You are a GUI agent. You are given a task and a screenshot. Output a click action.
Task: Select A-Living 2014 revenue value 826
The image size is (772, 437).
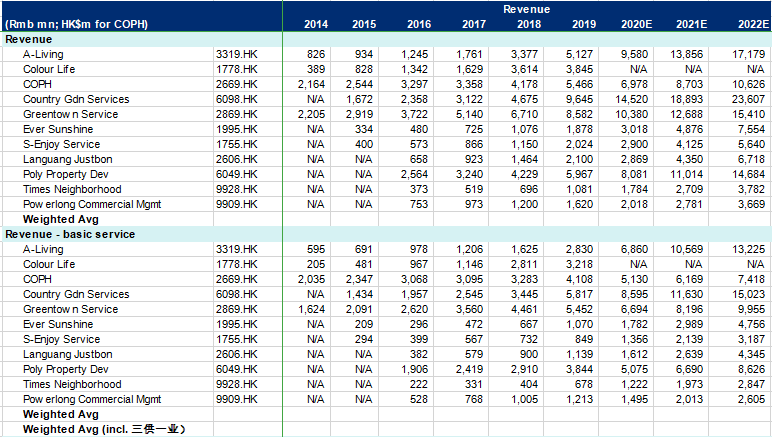coord(316,54)
